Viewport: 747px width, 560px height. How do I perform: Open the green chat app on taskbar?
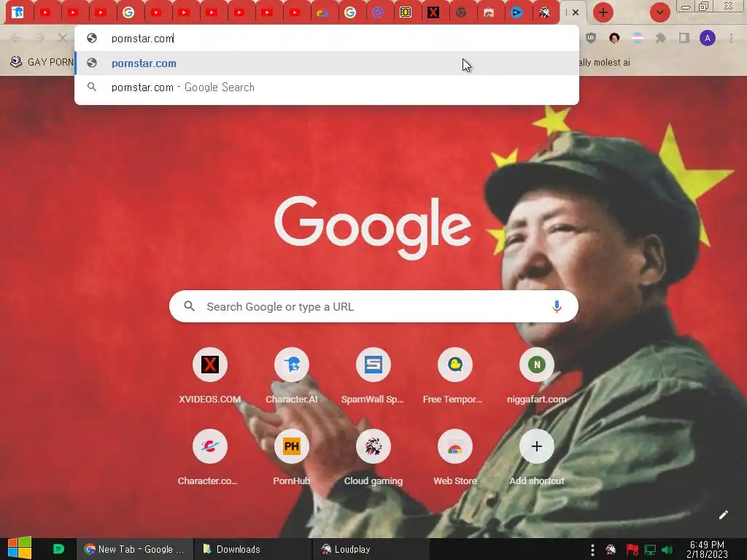click(x=58, y=549)
